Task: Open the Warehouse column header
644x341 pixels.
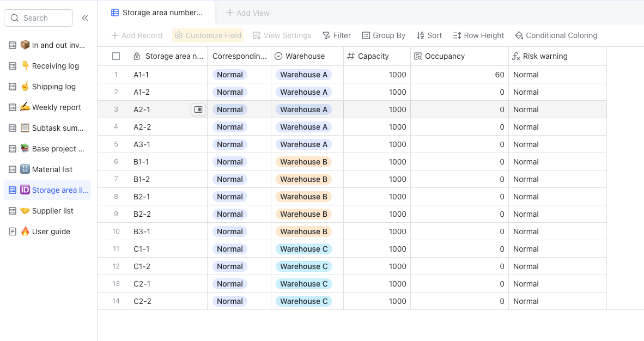Action: pyautogui.click(x=307, y=56)
